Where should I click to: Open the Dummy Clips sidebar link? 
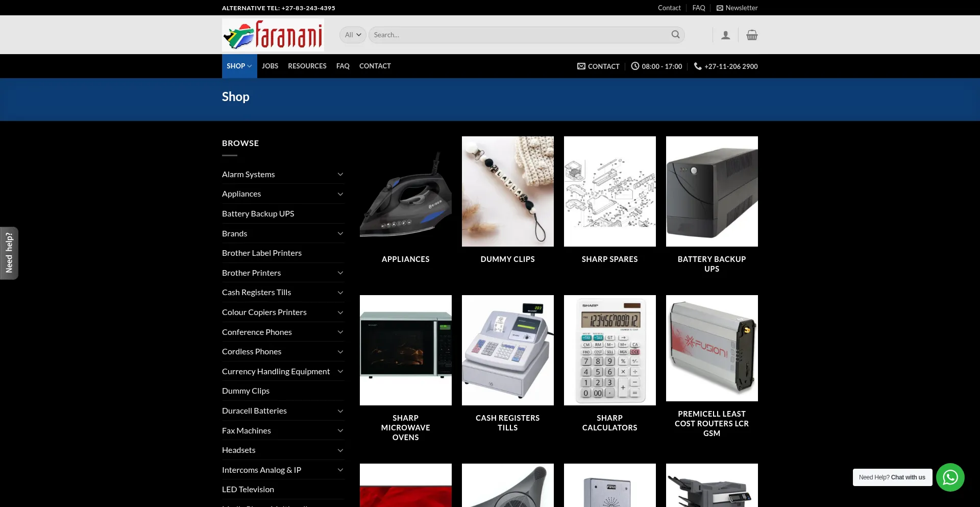pos(246,391)
